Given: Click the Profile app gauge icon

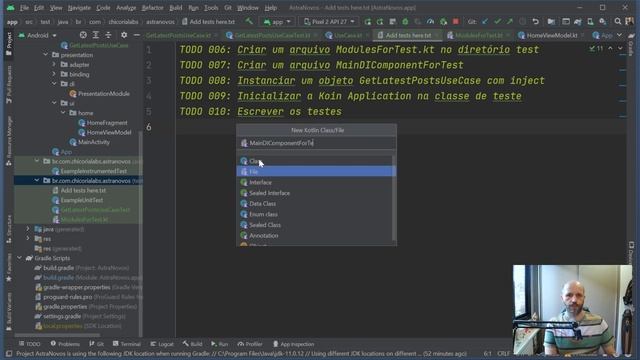Looking at the screenshot, I should (430, 22).
